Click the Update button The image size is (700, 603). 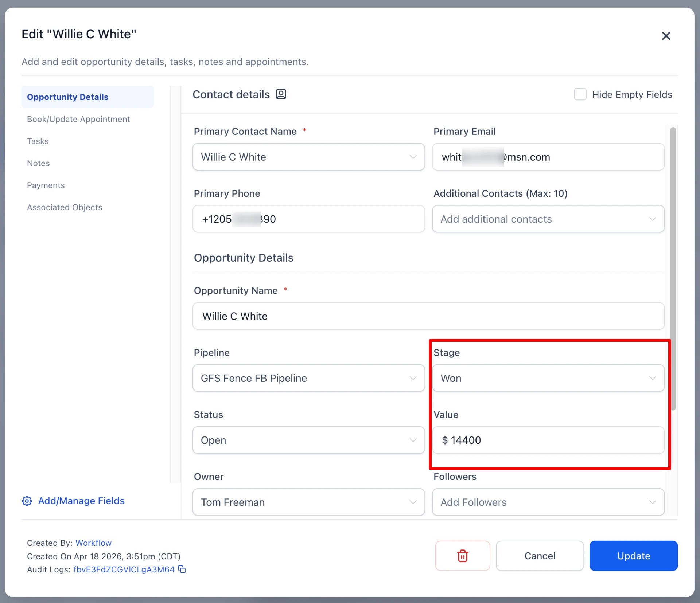633,556
